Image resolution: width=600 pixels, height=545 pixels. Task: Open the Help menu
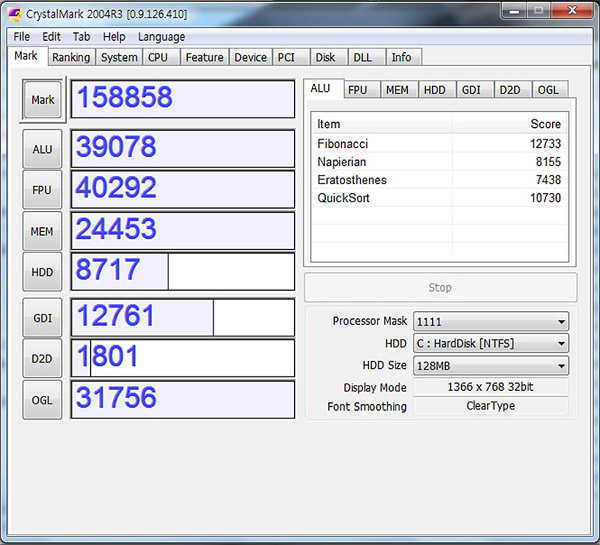pyautogui.click(x=114, y=37)
